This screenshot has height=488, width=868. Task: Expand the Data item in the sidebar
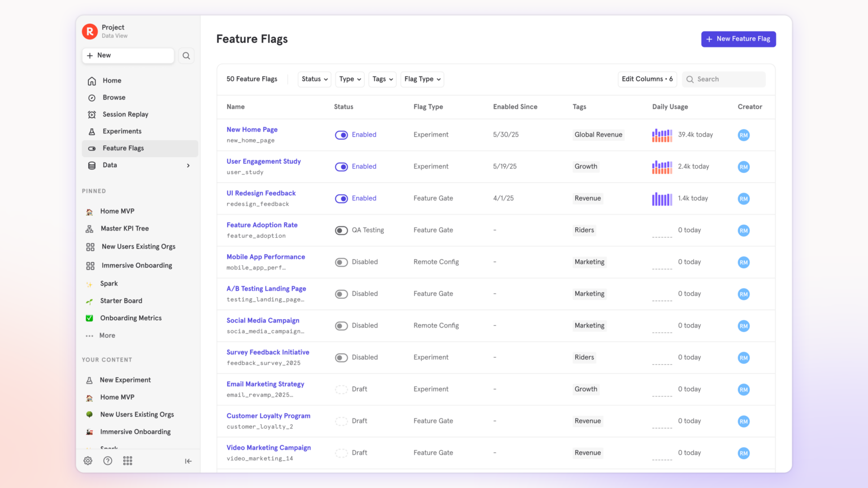point(188,165)
